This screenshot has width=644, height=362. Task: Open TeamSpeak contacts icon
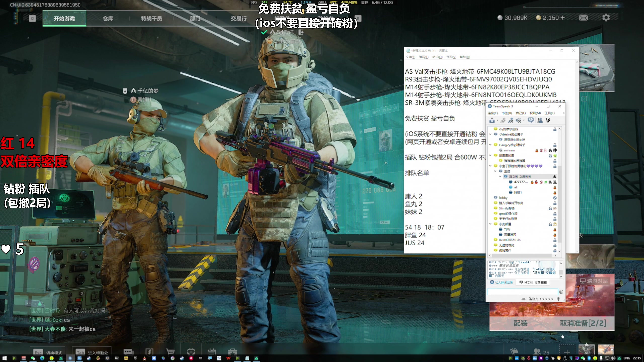tap(540, 120)
